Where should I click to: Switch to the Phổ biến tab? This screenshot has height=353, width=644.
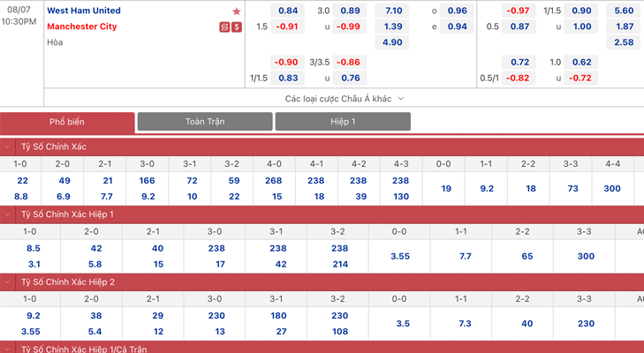point(67,122)
